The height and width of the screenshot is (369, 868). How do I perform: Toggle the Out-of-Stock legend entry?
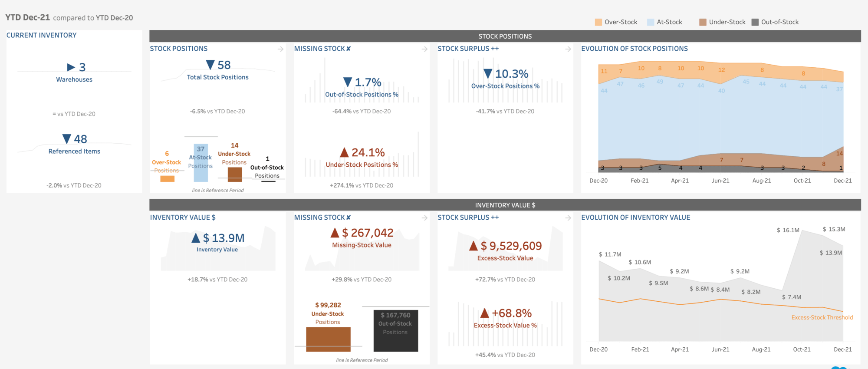point(775,22)
